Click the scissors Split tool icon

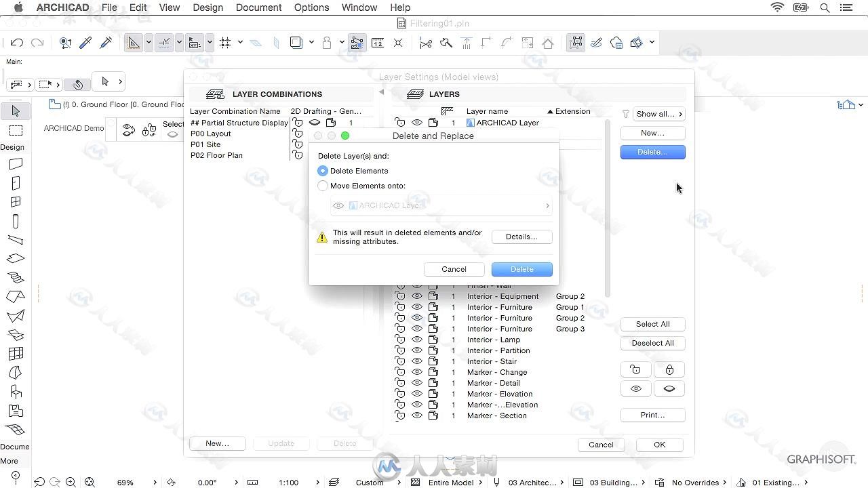point(426,43)
